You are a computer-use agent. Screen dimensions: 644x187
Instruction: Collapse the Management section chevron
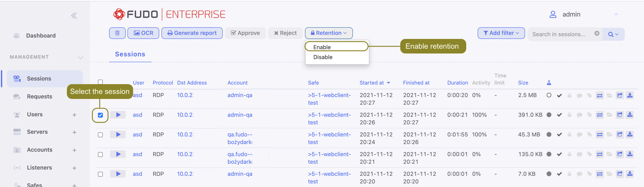pyautogui.click(x=80, y=57)
